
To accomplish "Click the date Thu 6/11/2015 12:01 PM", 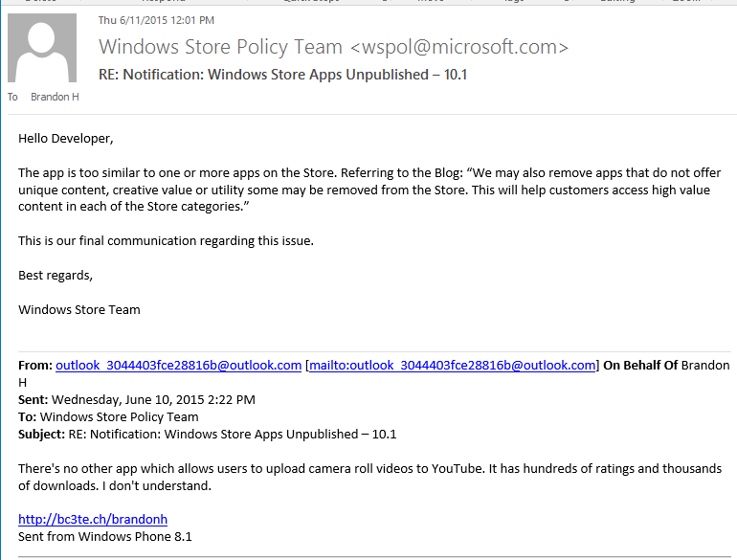I will point(156,20).
